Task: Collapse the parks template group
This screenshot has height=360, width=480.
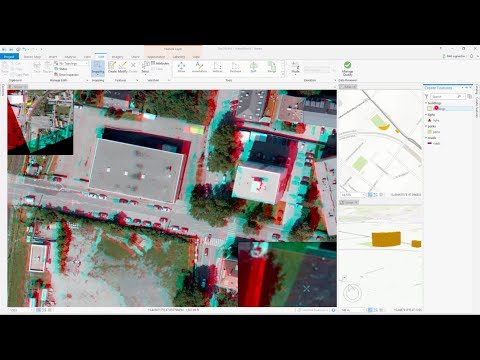Action: click(x=426, y=126)
